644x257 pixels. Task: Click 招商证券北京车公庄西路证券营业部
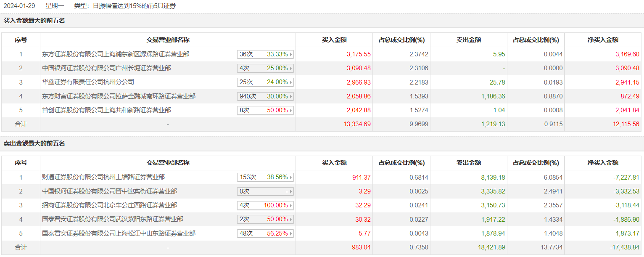click(x=109, y=205)
